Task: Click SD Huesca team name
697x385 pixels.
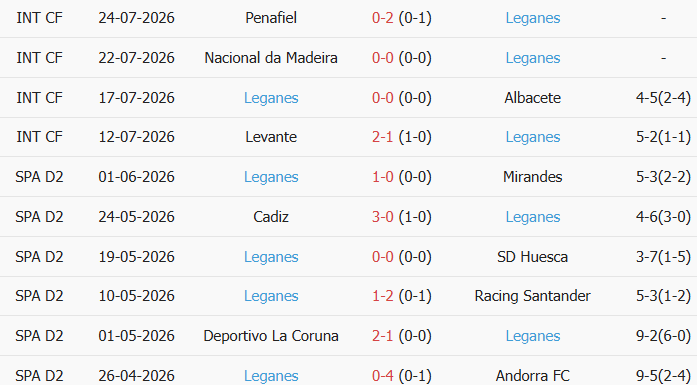Action: (x=533, y=257)
